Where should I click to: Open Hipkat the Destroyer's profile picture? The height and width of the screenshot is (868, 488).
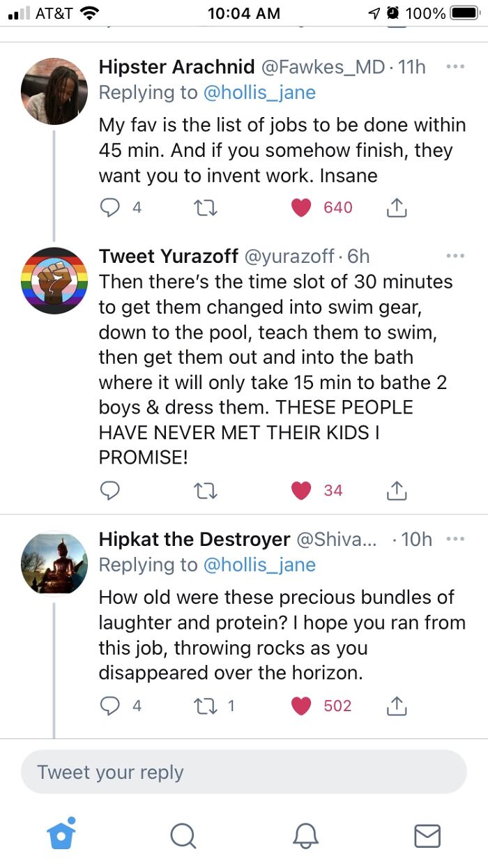click(54, 563)
